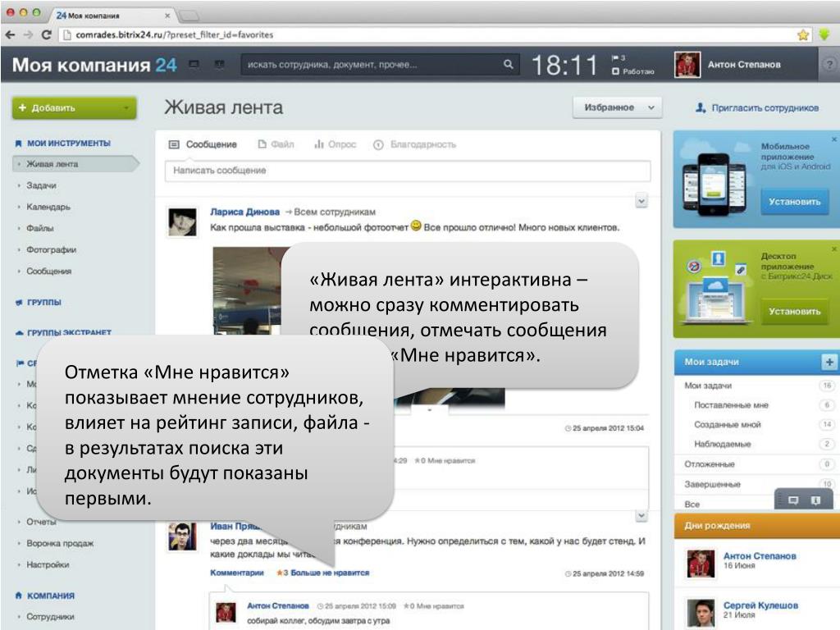Open the post menu arrow for Лариса Динова's post

(641, 201)
